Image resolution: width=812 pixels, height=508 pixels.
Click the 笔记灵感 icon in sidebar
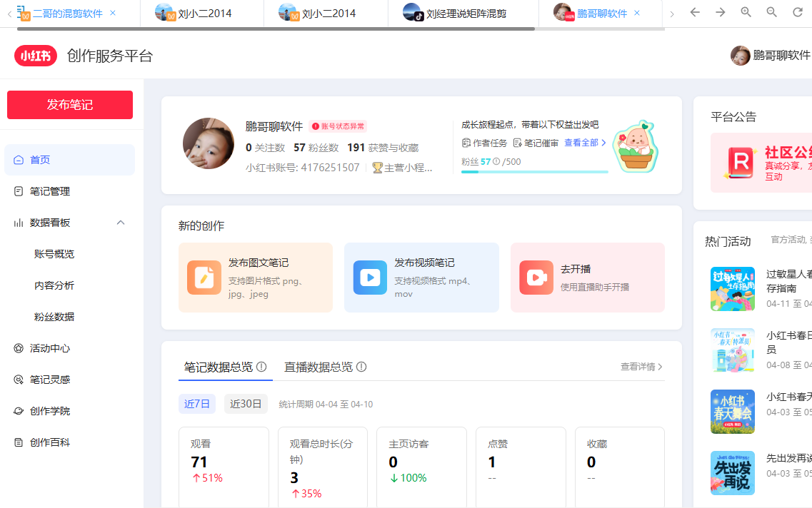[x=20, y=379]
